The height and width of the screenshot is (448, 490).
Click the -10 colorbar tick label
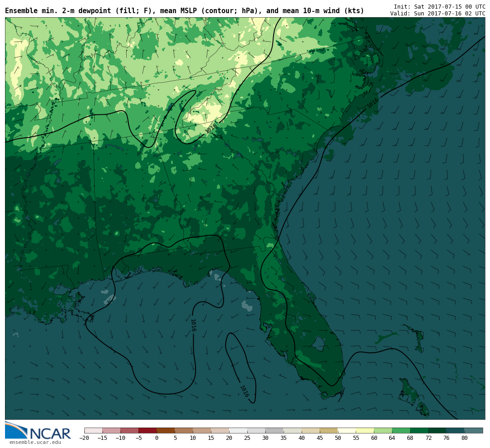click(121, 438)
